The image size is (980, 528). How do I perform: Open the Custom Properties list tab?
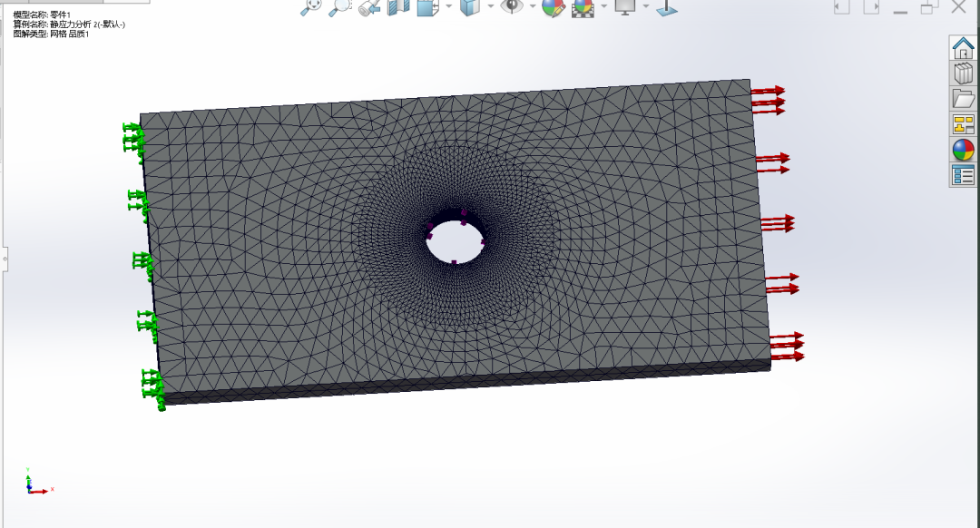(963, 176)
